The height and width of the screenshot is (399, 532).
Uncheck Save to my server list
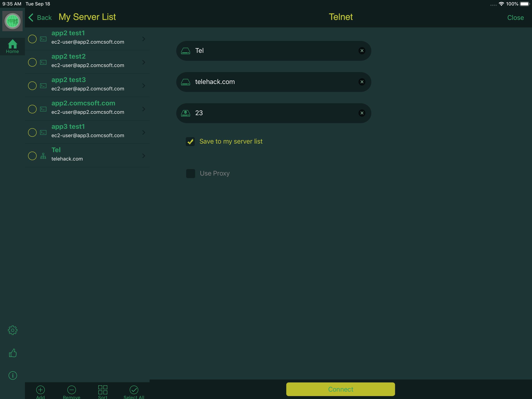pyautogui.click(x=190, y=141)
